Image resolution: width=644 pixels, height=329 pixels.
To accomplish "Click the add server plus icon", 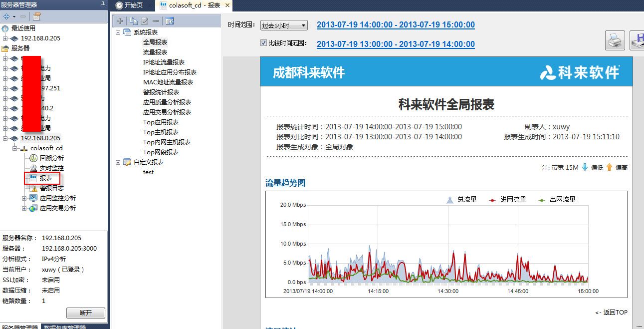I will (6, 16).
